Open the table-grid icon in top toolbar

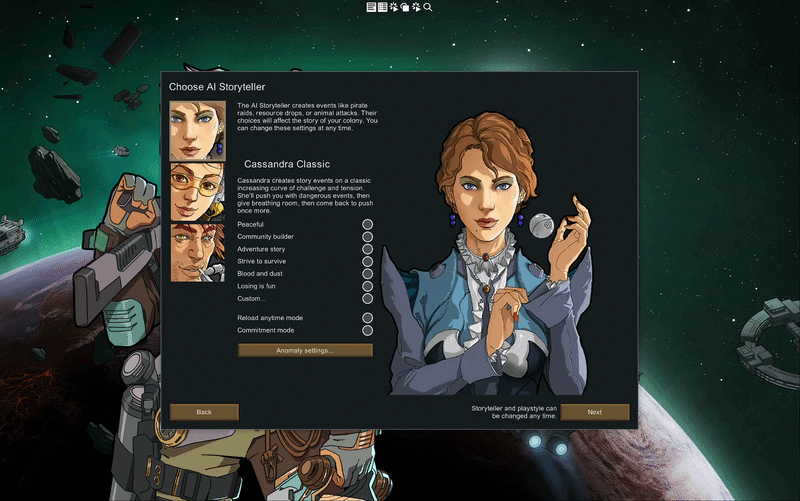point(382,7)
